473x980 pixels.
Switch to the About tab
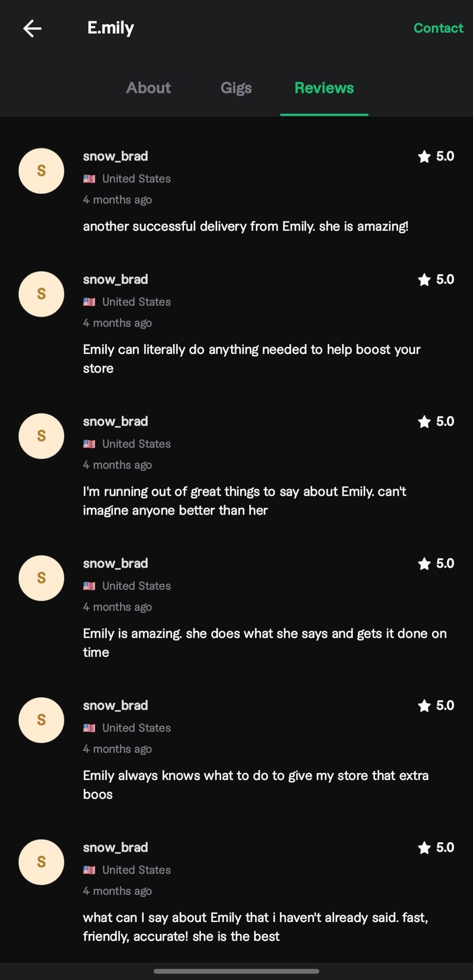pos(148,88)
